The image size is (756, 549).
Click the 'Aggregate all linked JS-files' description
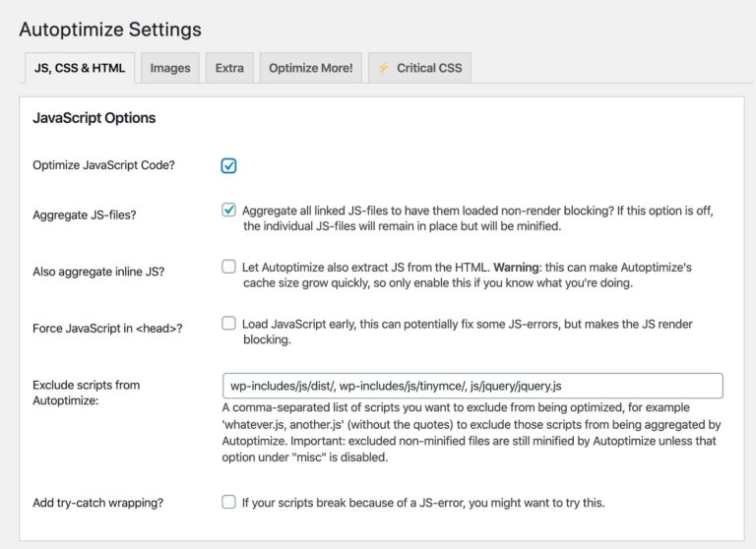tap(477, 218)
